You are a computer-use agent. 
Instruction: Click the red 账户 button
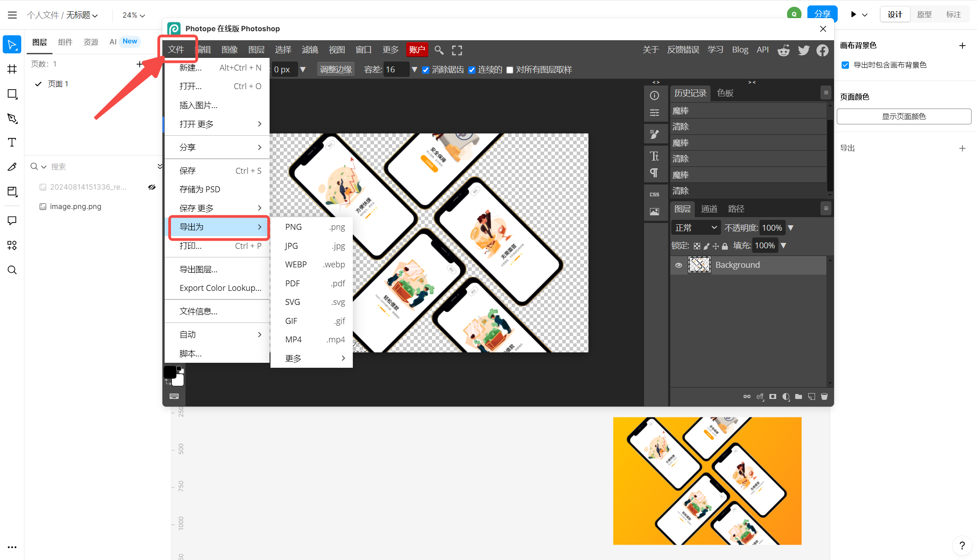click(417, 50)
